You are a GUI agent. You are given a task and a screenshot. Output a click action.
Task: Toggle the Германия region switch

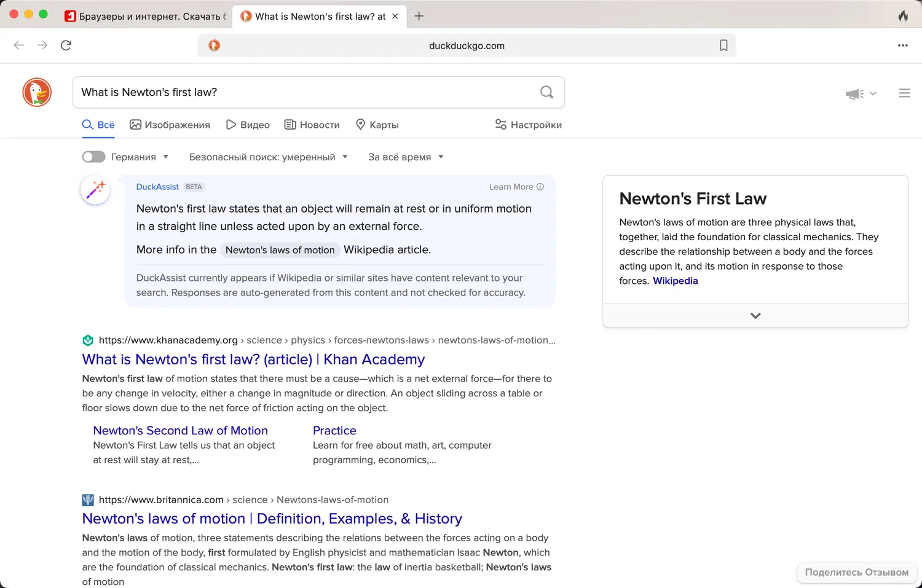(93, 157)
